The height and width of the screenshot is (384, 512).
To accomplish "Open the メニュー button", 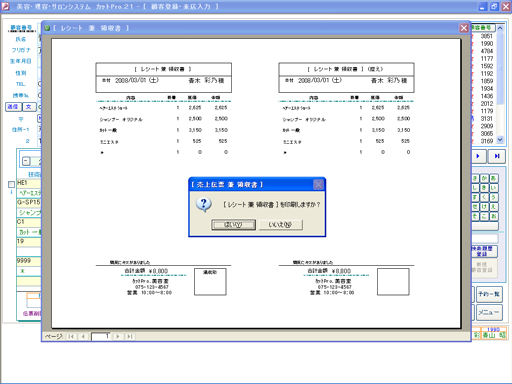I will click(x=489, y=312).
